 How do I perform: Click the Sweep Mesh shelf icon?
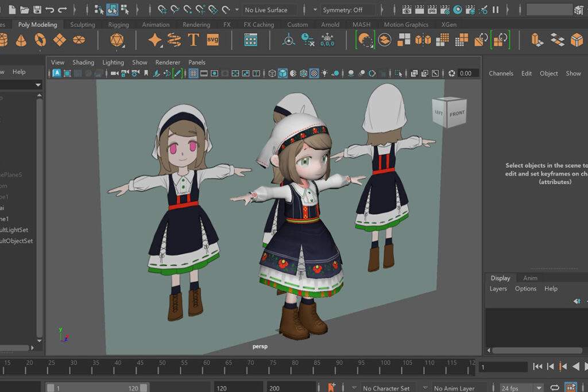point(174,40)
